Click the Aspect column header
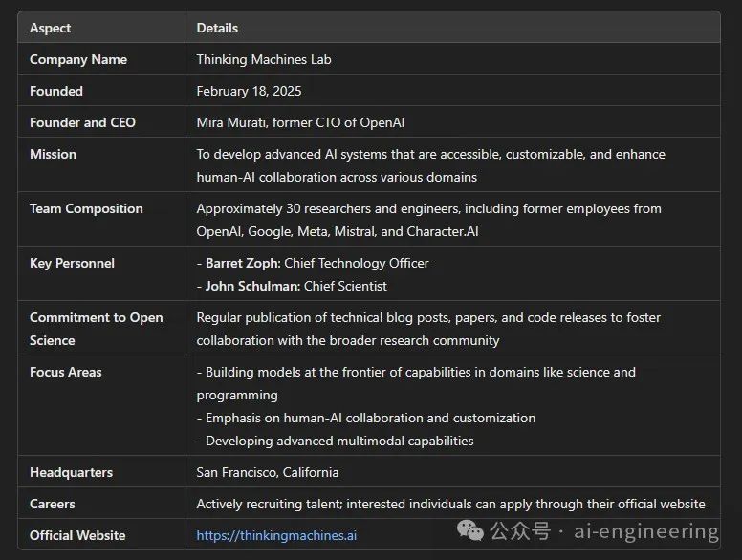This screenshot has height=560, width=742. tap(51, 28)
